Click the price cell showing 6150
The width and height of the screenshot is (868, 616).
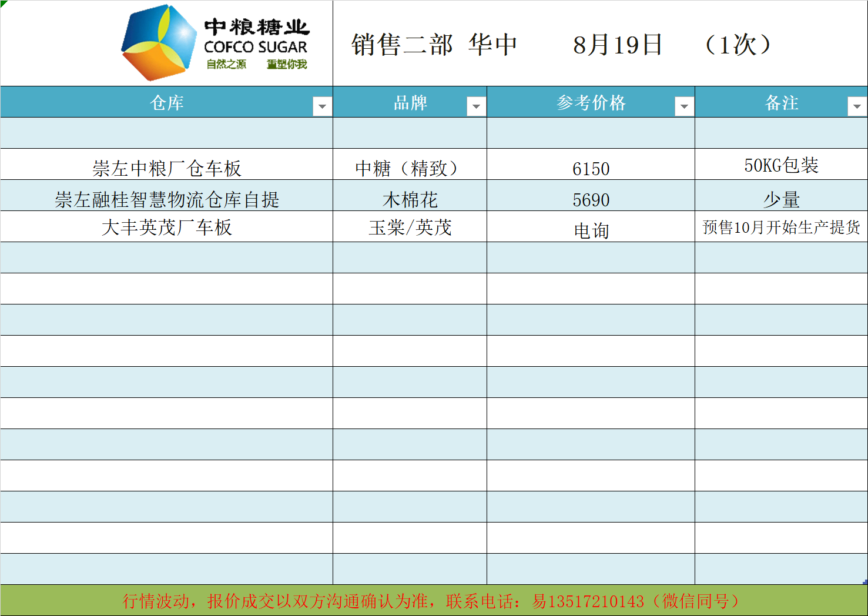(x=591, y=168)
